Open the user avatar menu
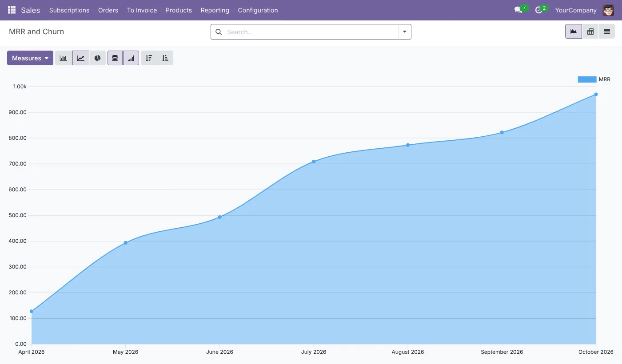The height and width of the screenshot is (364, 622). [x=608, y=10]
